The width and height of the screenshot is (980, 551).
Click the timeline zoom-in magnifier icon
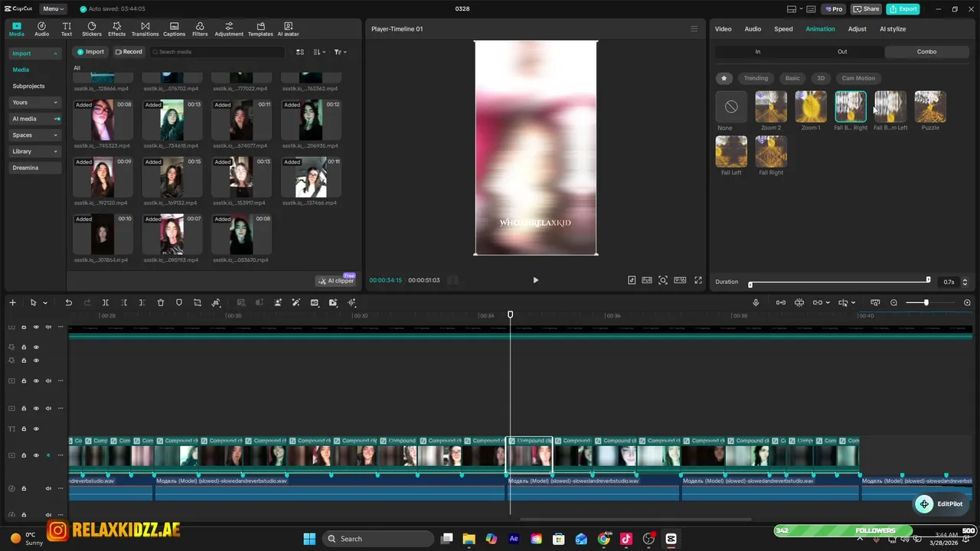click(967, 303)
